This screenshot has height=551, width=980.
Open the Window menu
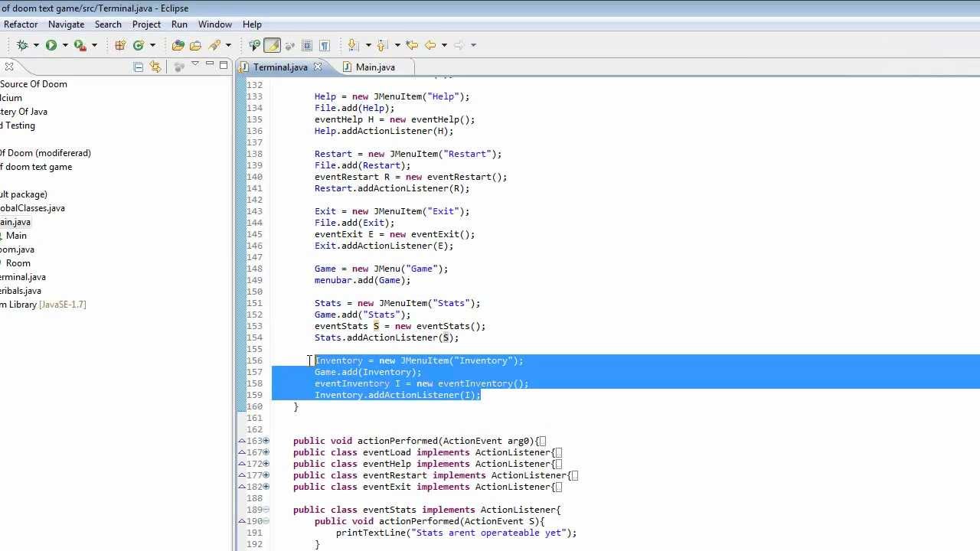coord(215,24)
